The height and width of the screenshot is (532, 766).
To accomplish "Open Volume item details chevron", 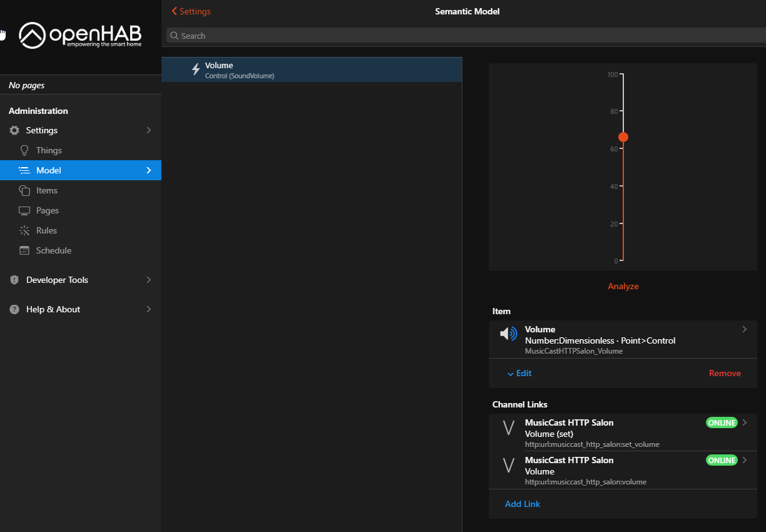I will click(x=744, y=329).
